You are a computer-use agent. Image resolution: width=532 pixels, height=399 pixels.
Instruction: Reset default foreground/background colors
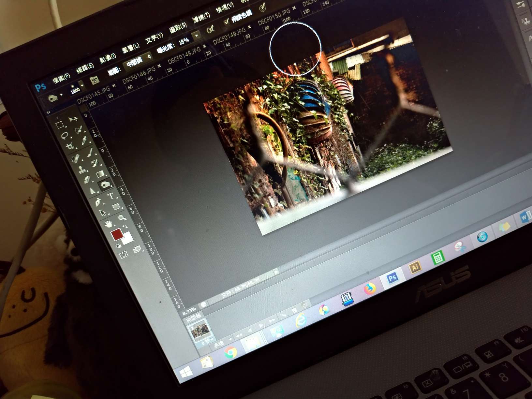coord(118,245)
